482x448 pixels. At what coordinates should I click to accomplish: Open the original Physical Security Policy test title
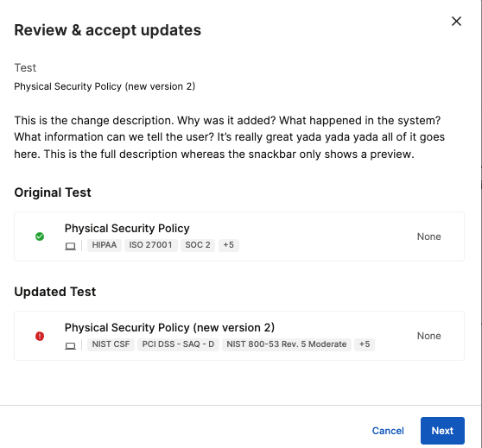[x=127, y=228]
